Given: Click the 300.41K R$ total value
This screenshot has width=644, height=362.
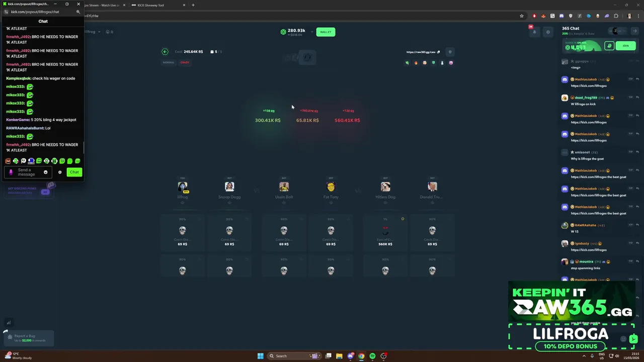Looking at the screenshot, I should pyautogui.click(x=268, y=120).
